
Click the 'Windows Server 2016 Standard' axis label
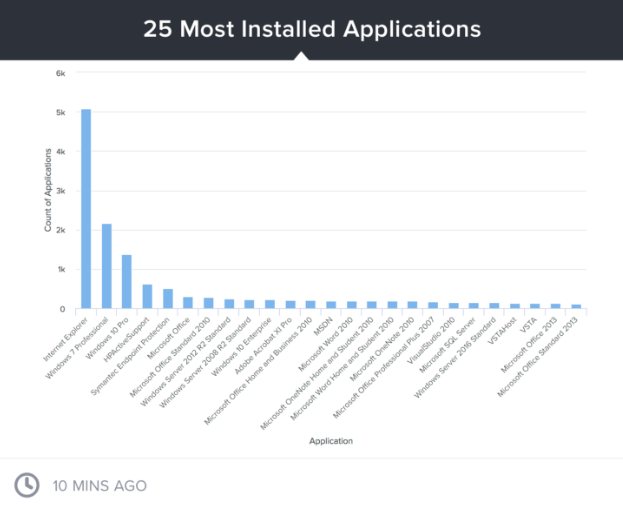click(455, 358)
